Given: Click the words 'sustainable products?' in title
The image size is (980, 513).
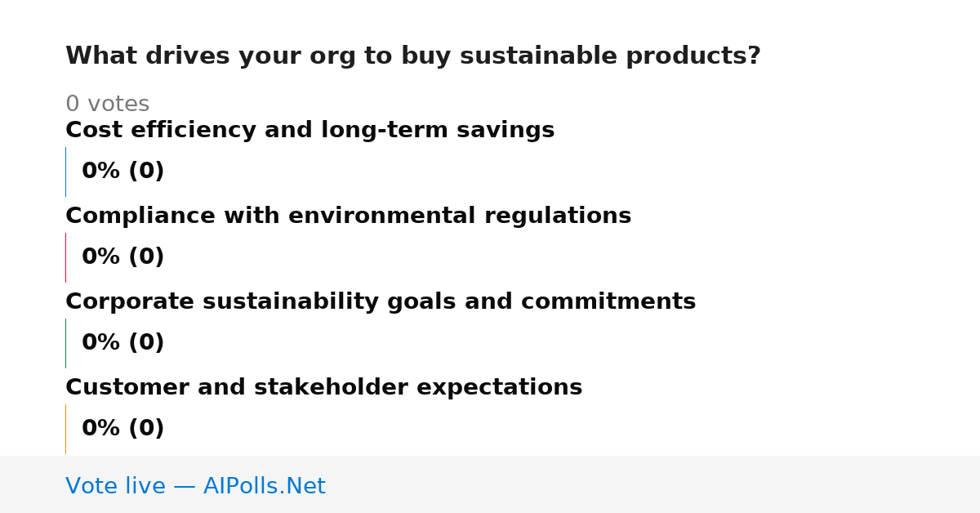Looking at the screenshot, I should tap(610, 56).
